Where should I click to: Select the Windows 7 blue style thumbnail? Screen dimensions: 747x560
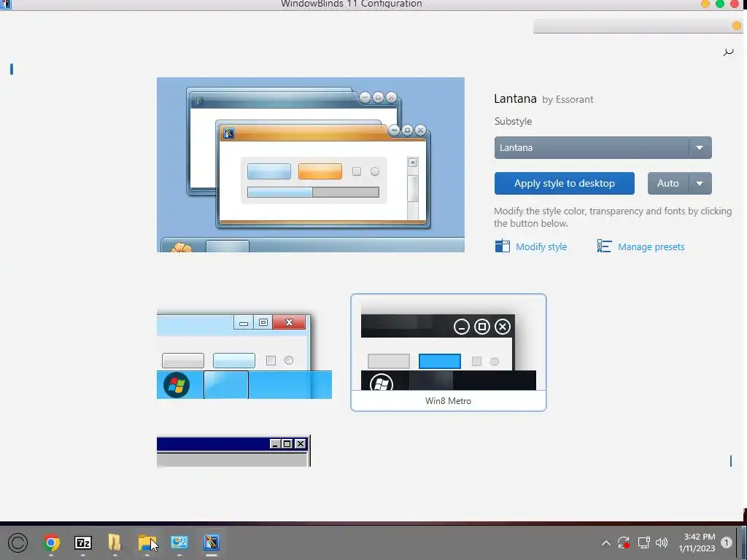pos(244,356)
